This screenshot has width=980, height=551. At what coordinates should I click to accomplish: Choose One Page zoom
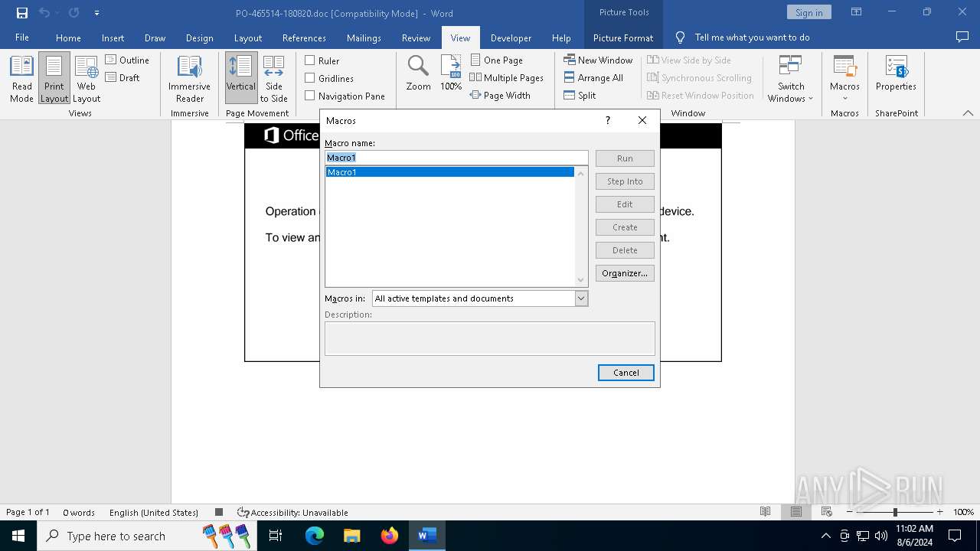click(496, 60)
